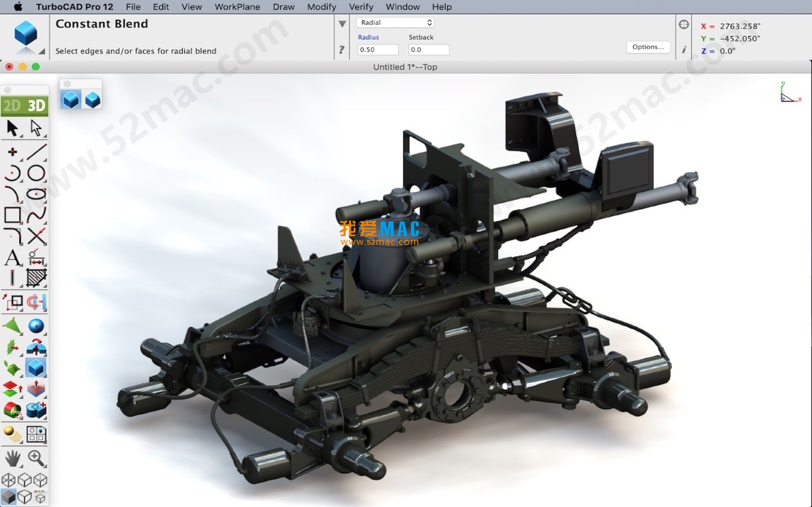Image resolution: width=812 pixels, height=507 pixels.
Task: Select the Text tool
Action: (x=12, y=259)
